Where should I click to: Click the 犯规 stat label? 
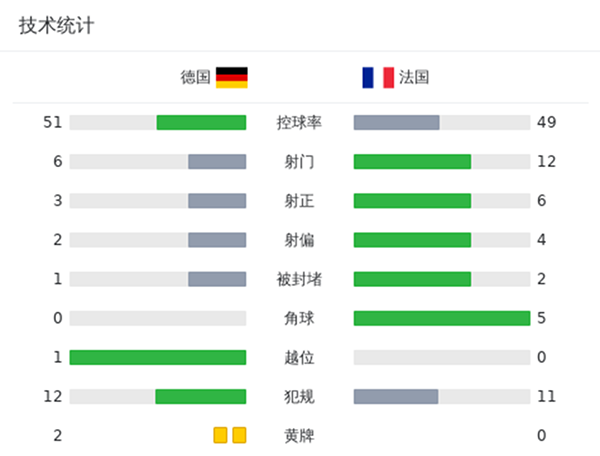[299, 396]
